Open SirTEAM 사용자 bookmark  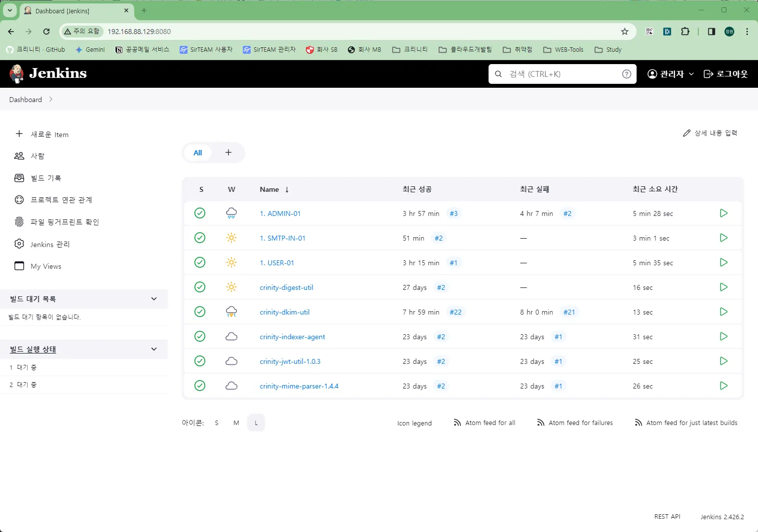coord(206,49)
